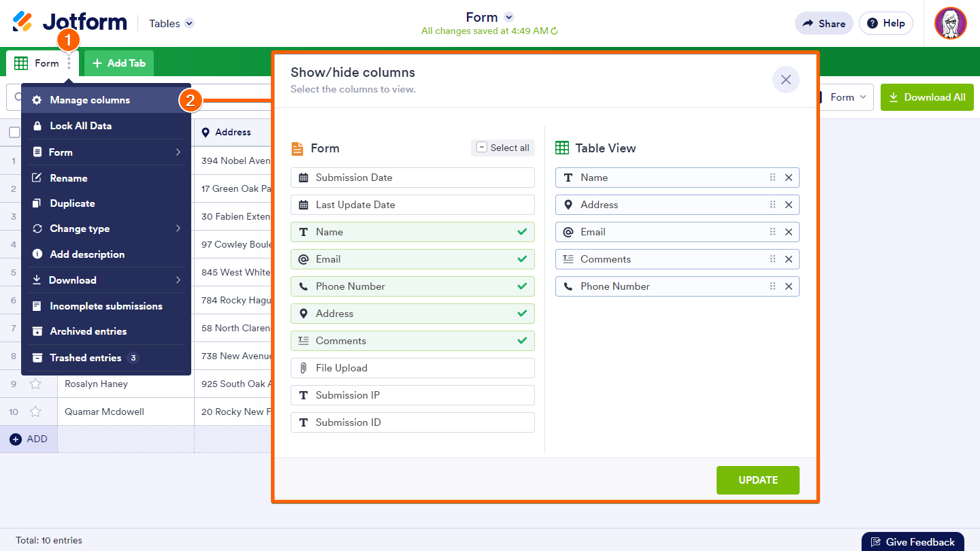980x551 pixels.
Task: Open the Form tab three-dot options
Action: 69,63
